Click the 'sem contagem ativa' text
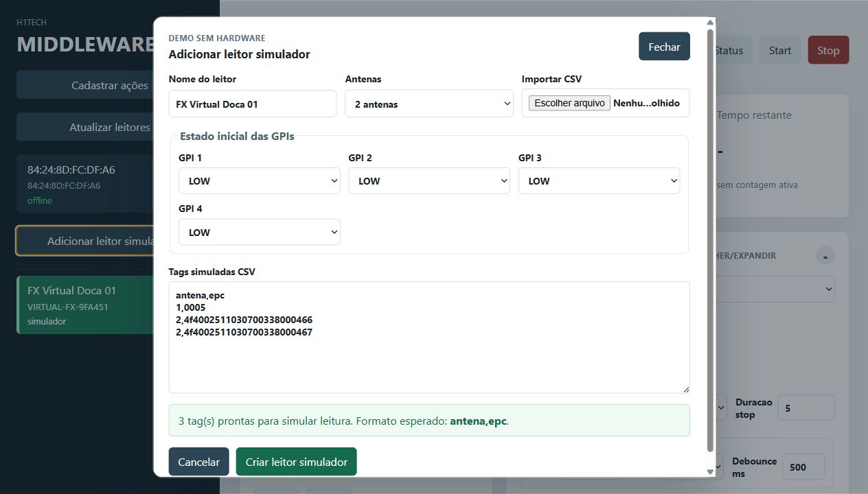This screenshot has height=494, width=868. tap(757, 185)
